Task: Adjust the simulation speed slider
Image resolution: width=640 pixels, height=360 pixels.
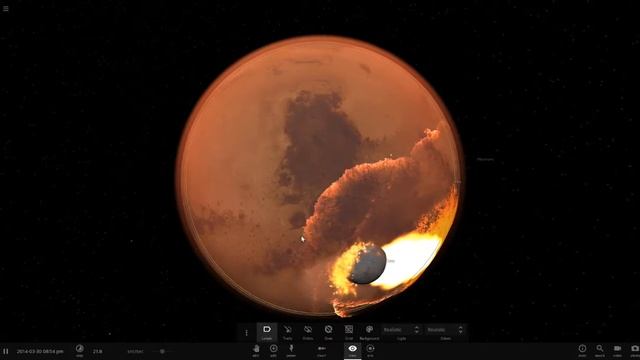Action: click(x=162, y=351)
